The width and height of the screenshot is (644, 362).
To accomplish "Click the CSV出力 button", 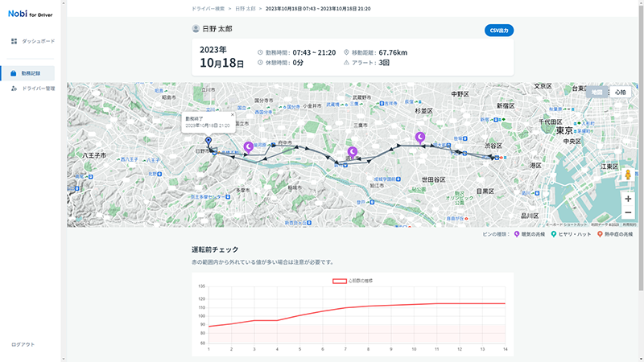I will tap(498, 30).
